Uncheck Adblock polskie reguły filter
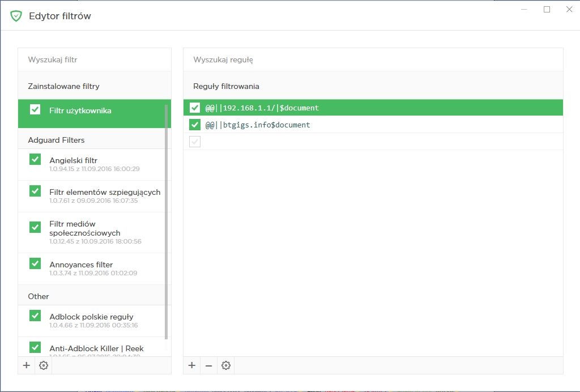 pyautogui.click(x=35, y=316)
